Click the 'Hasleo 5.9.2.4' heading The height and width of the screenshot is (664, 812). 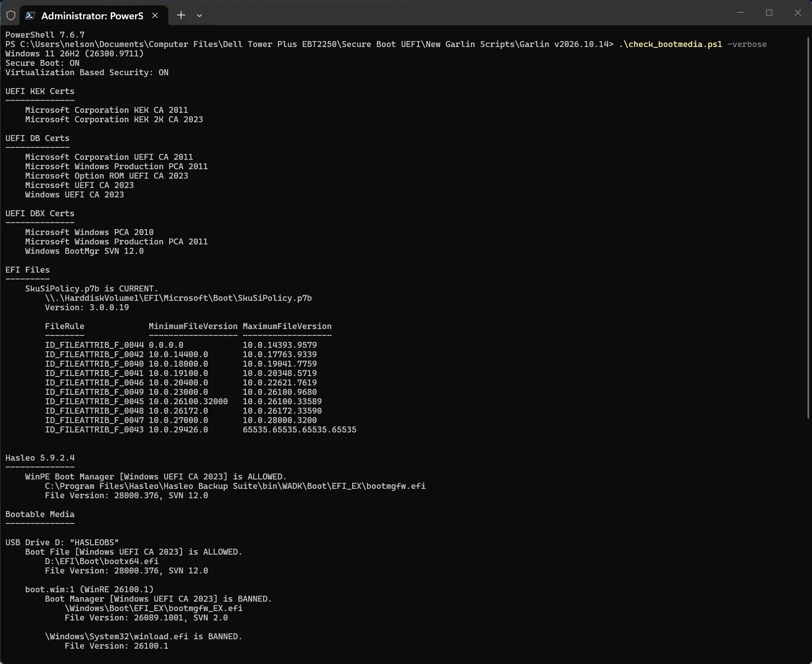[40, 458]
